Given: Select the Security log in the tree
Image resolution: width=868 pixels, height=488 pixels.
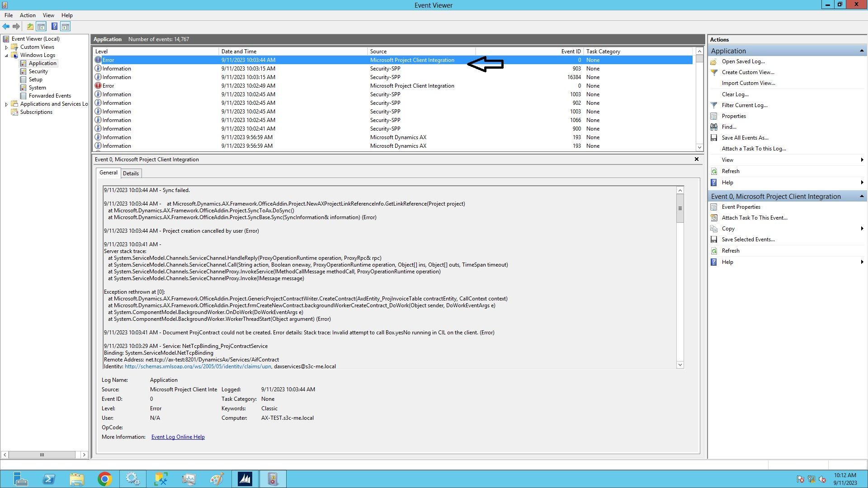Looking at the screenshot, I should pyautogui.click(x=39, y=71).
